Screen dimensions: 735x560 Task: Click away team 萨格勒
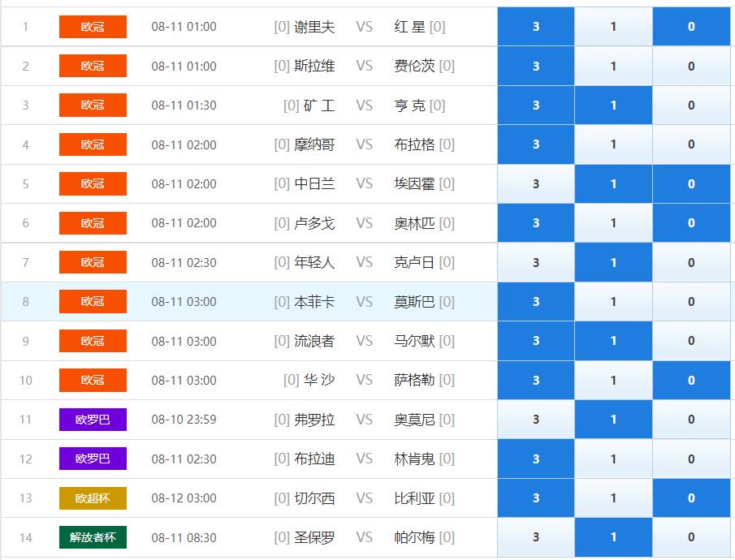point(415,380)
